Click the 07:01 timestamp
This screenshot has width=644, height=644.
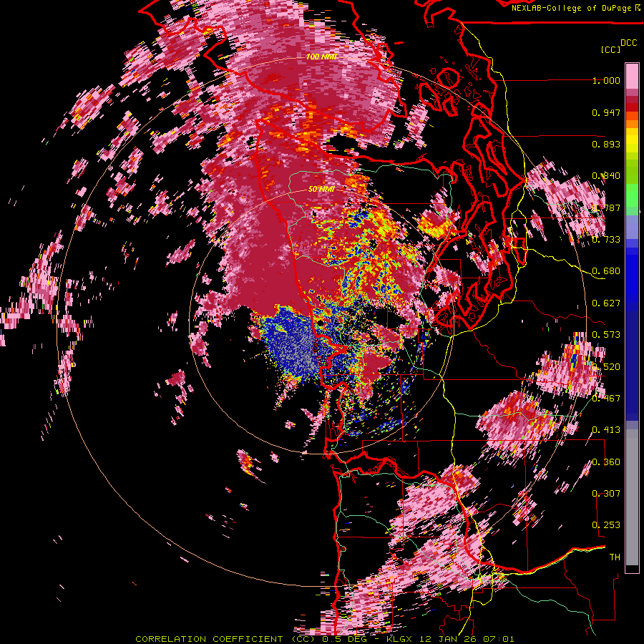[498, 639]
